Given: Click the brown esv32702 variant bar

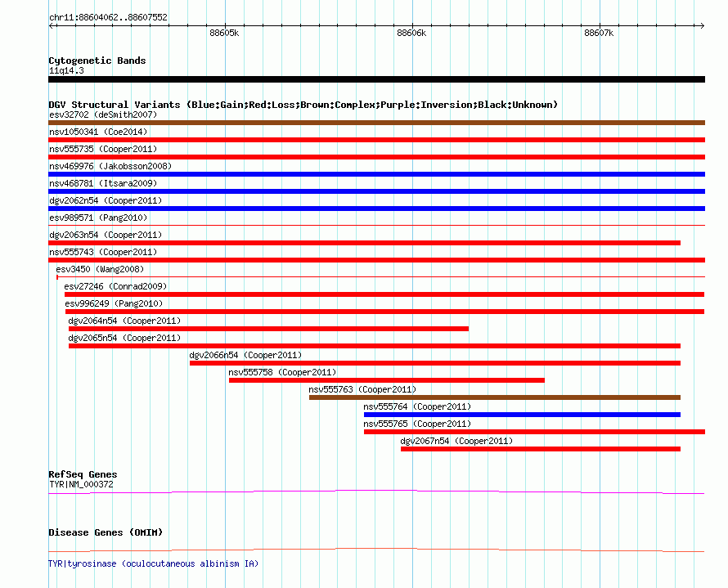Looking at the screenshot, I should [376, 123].
